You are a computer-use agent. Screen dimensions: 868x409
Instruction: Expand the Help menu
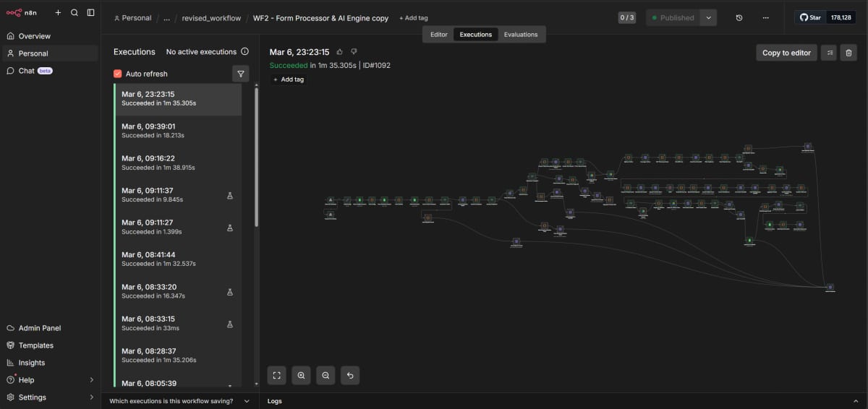(50, 380)
